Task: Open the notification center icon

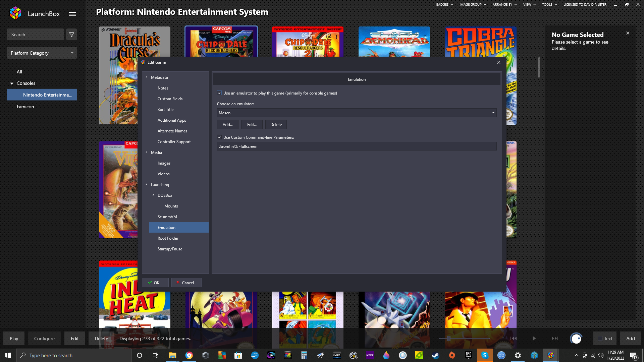Action: (634, 356)
